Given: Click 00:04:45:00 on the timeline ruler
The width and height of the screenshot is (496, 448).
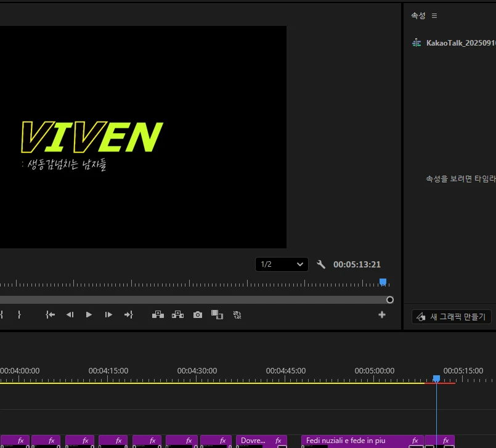Looking at the screenshot, I should tap(286, 370).
